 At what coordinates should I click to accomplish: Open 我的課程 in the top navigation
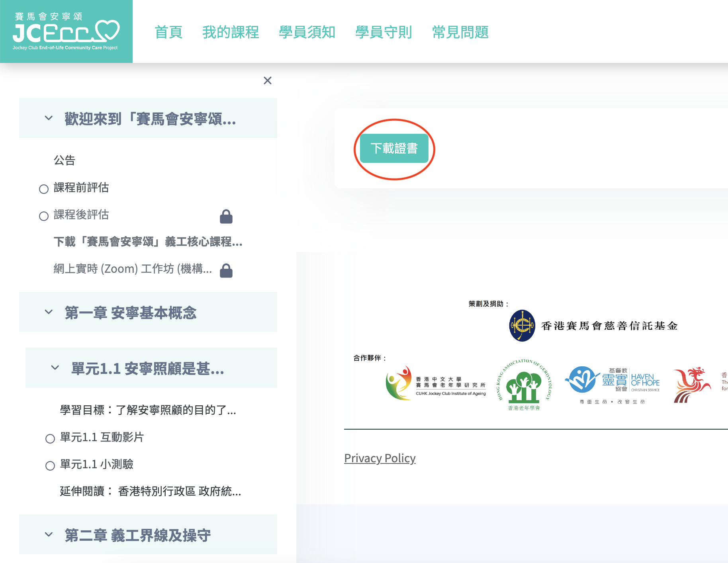point(231,32)
